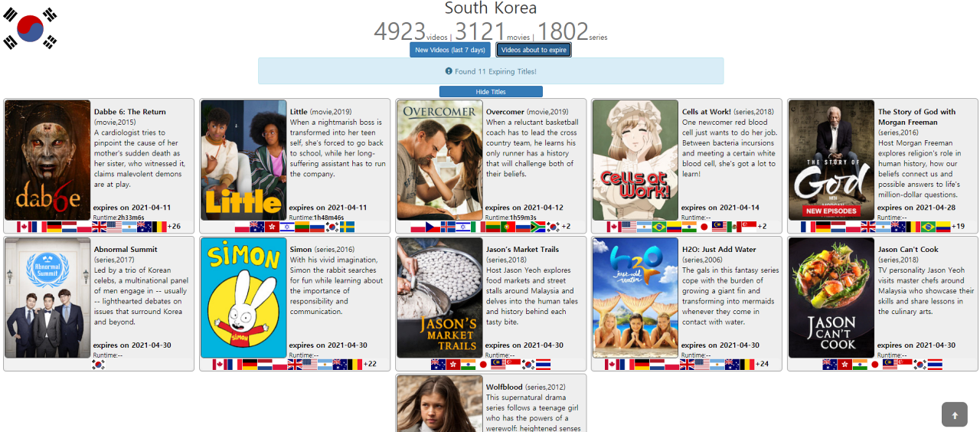
Task: Click the Malaysia flag under Cells at Work!
Action: (720, 227)
